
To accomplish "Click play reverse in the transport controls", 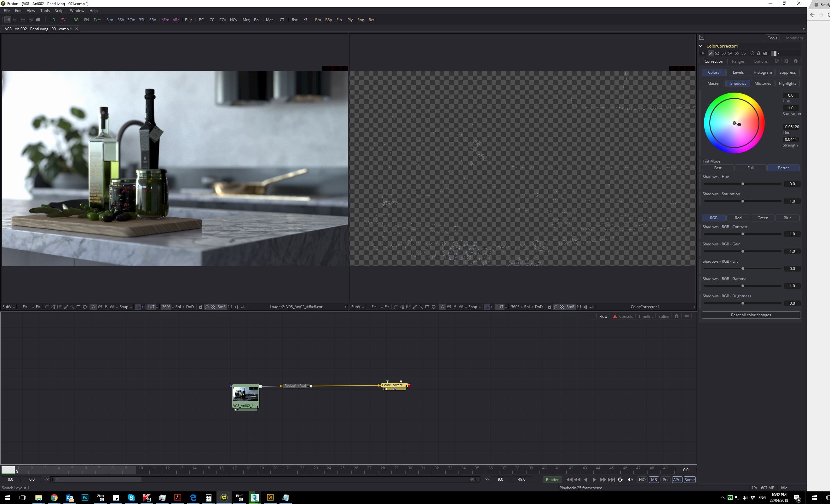I will [x=586, y=479].
